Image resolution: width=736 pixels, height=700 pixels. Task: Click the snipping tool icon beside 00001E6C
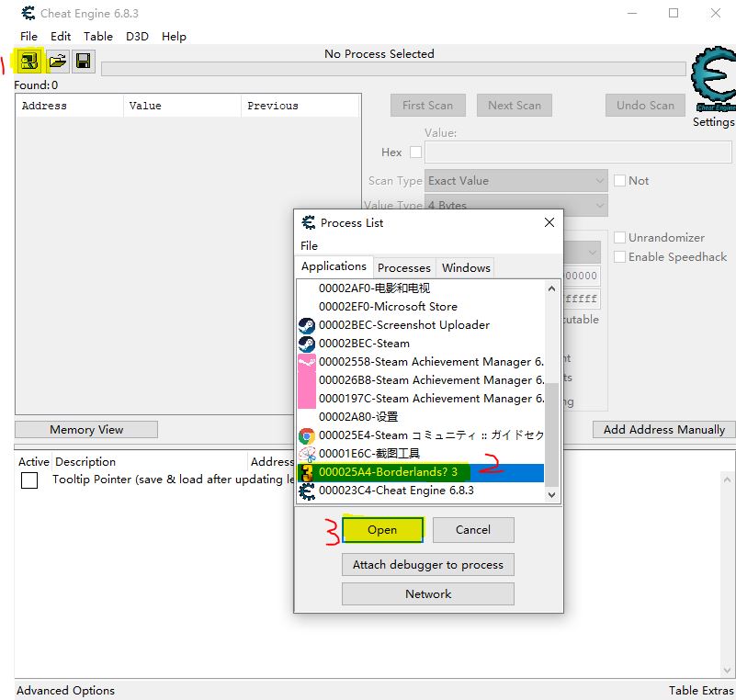(307, 454)
